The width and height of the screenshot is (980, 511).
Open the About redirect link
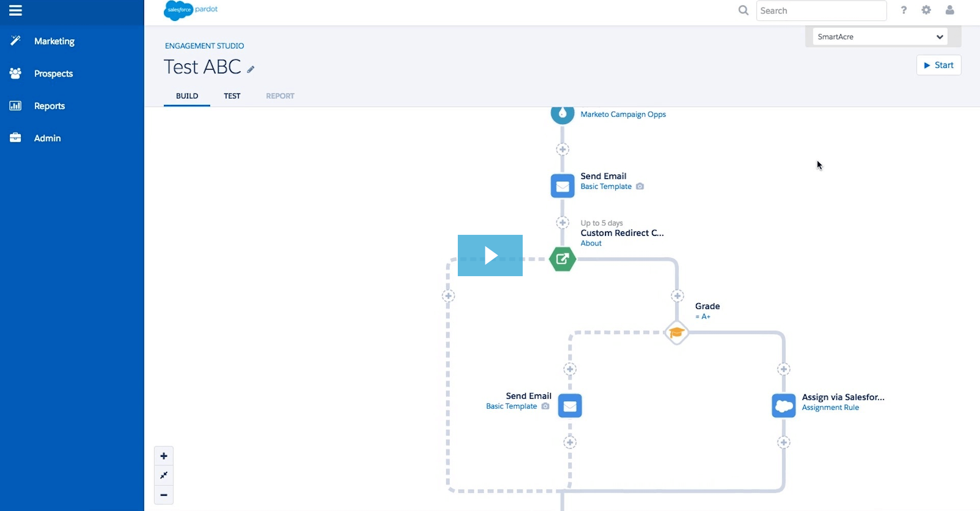(591, 244)
